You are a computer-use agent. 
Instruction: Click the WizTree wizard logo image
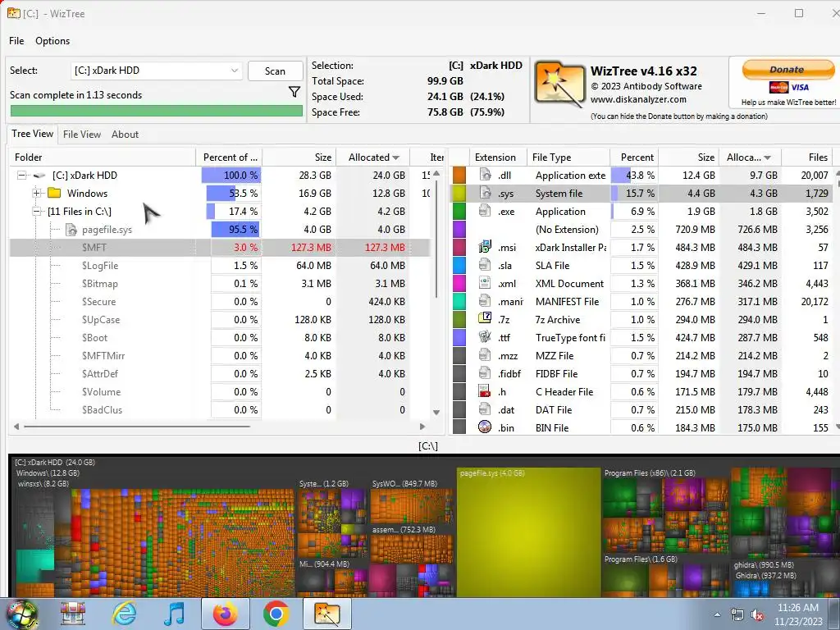click(559, 84)
